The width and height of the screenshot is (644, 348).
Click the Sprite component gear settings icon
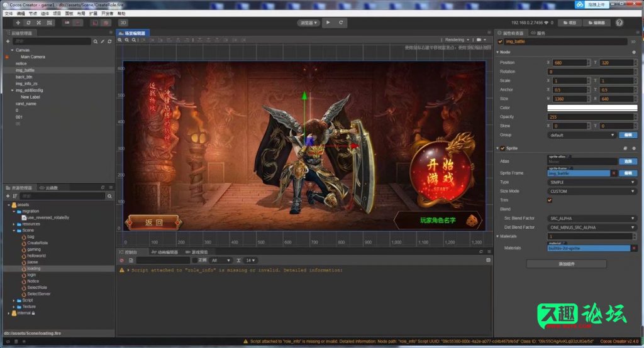[634, 148]
